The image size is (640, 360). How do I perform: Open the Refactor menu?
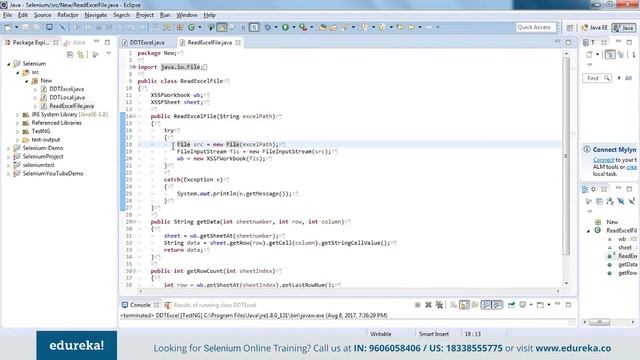(x=68, y=15)
